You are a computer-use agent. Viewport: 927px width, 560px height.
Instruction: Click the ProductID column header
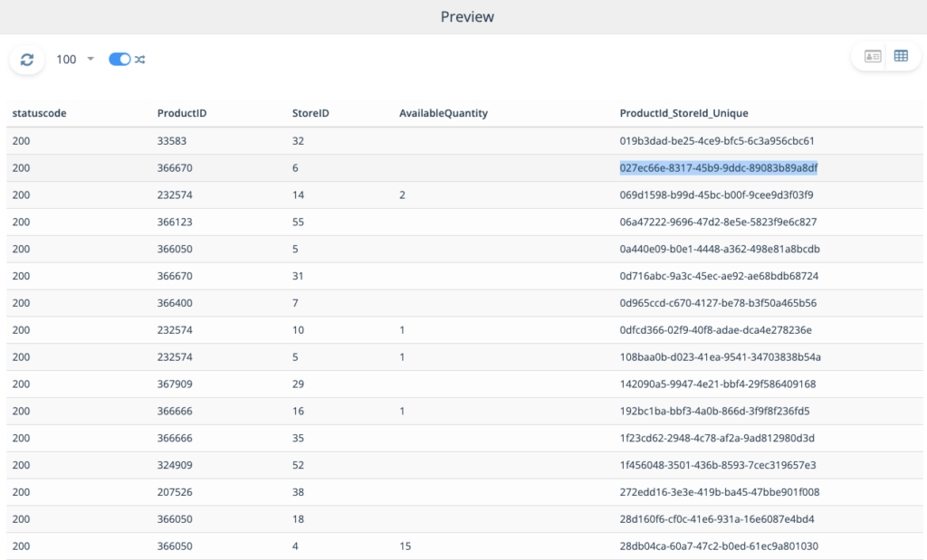point(182,113)
